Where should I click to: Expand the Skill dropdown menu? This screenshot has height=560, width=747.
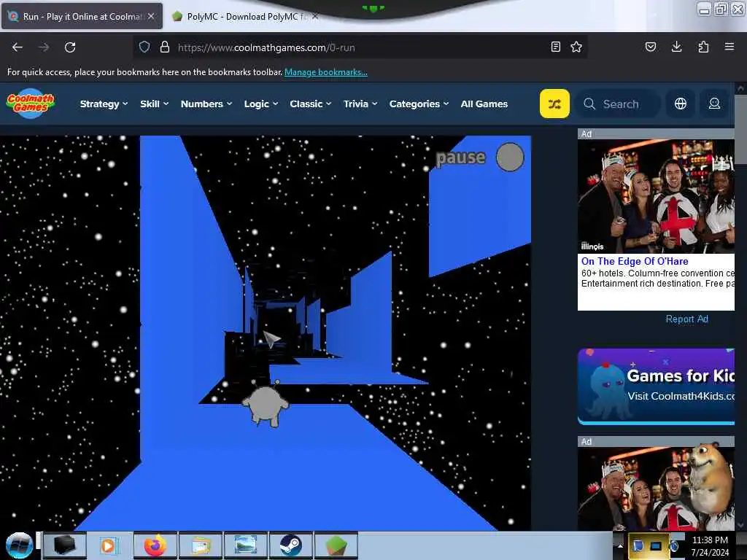pyautogui.click(x=155, y=104)
